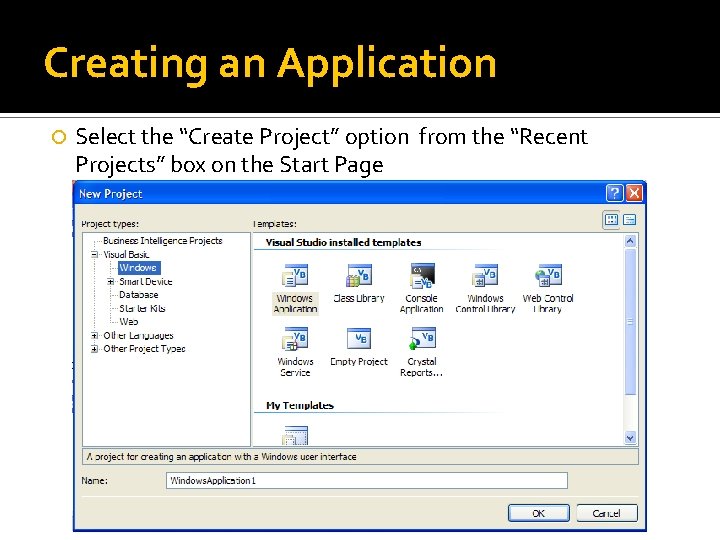
Task: Expand the Other Languages tree node
Action: click(94, 336)
